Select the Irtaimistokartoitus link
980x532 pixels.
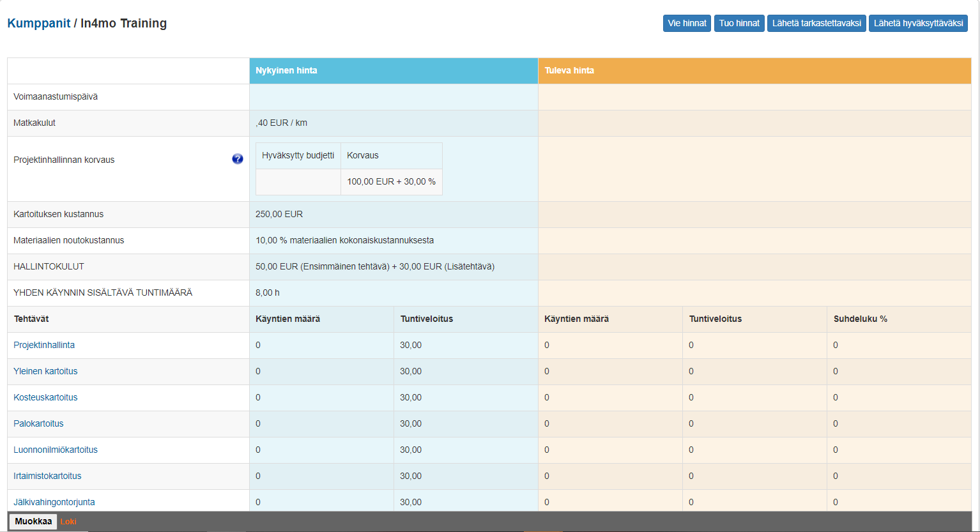click(47, 476)
